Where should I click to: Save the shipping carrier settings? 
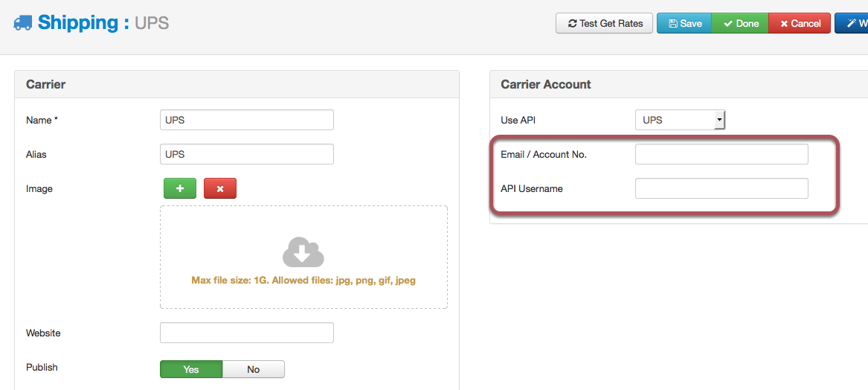coord(684,23)
